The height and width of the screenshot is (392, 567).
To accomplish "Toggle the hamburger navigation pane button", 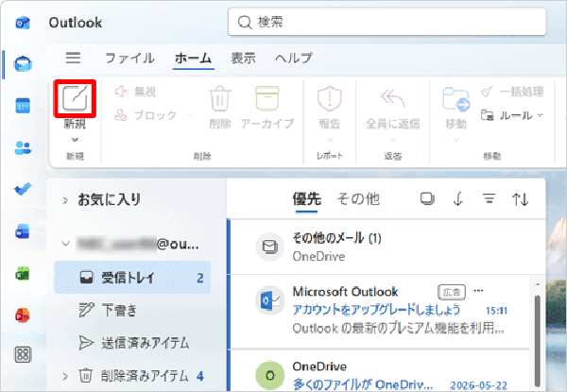I will pyautogui.click(x=73, y=58).
